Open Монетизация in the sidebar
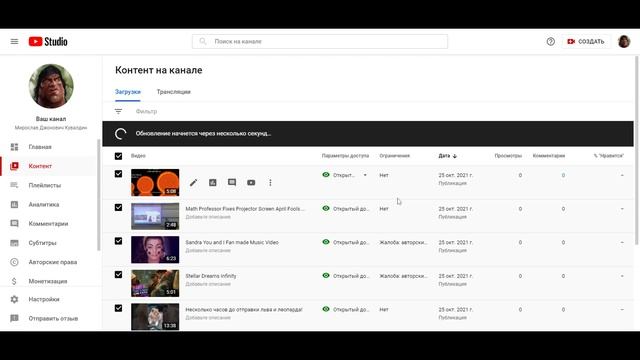 [x=48, y=281]
